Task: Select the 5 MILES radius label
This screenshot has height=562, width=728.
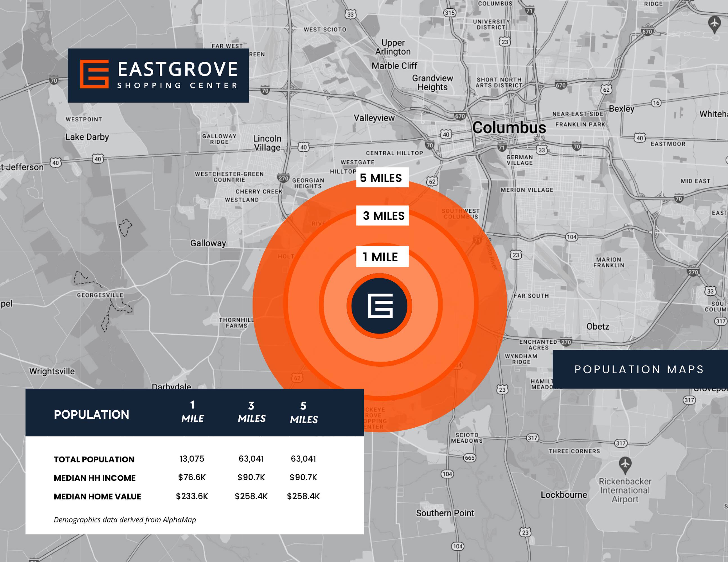Action: pos(382,178)
